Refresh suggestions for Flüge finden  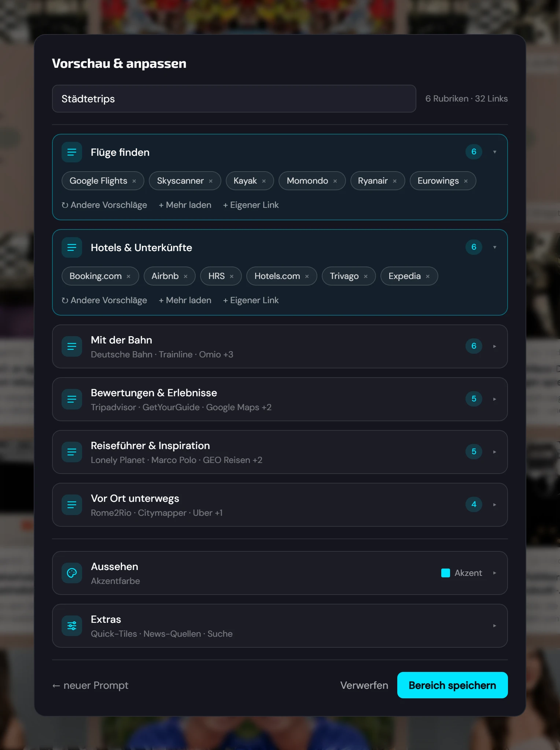click(x=104, y=205)
